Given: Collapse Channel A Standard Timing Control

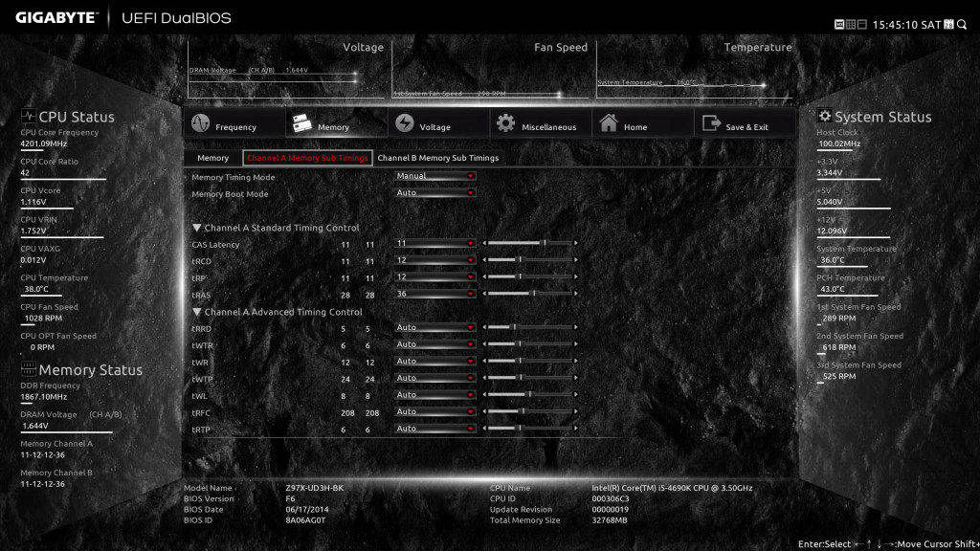Looking at the screenshot, I should (197, 228).
